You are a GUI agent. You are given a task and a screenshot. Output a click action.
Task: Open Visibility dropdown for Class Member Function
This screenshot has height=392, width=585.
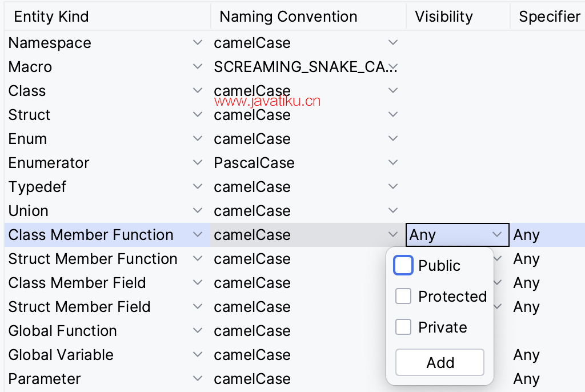point(497,235)
